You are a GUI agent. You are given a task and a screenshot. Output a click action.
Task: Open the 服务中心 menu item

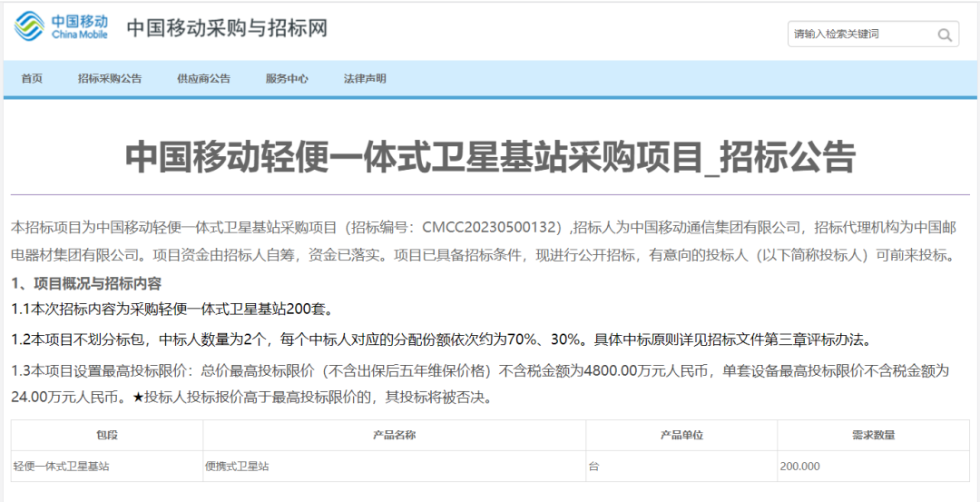[287, 79]
